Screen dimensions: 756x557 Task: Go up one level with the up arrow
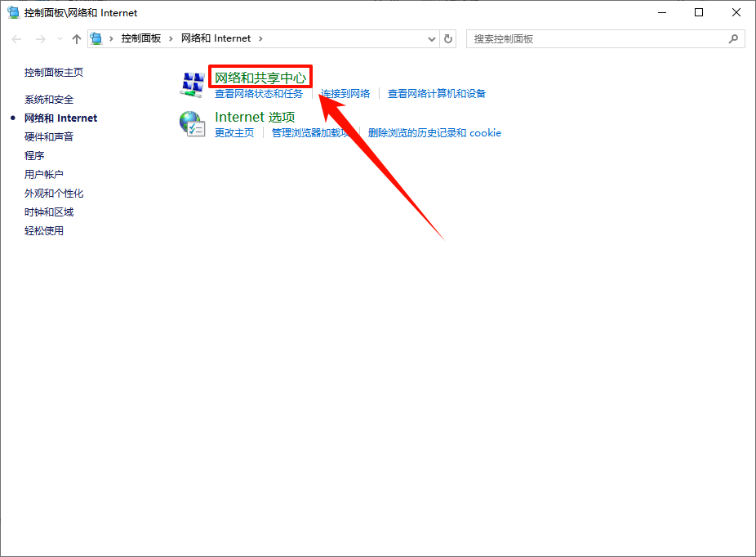(x=76, y=39)
